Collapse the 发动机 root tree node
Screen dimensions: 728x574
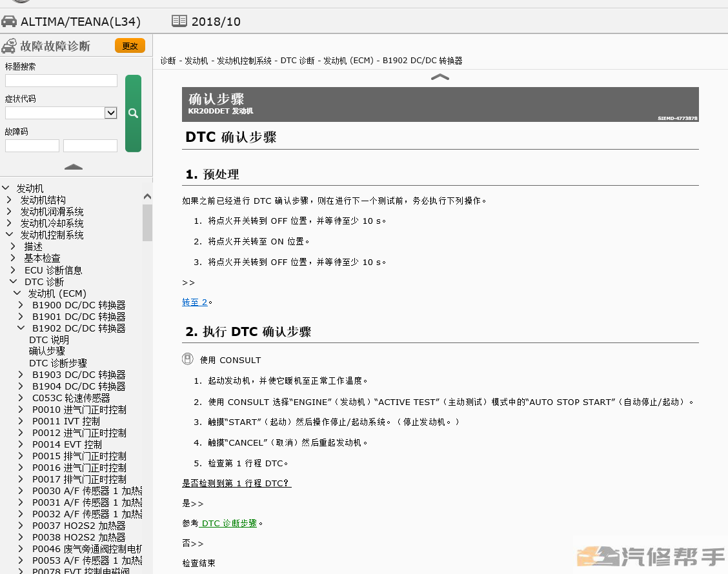pos(6,188)
